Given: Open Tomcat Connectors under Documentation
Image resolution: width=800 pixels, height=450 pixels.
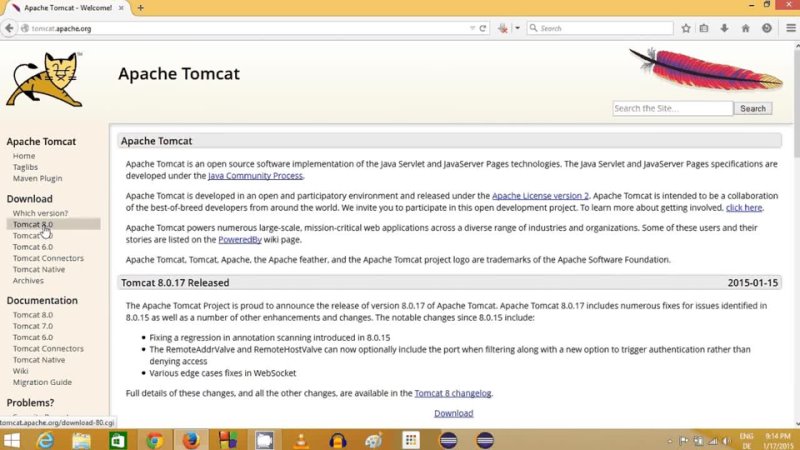Looking at the screenshot, I should click(48, 348).
